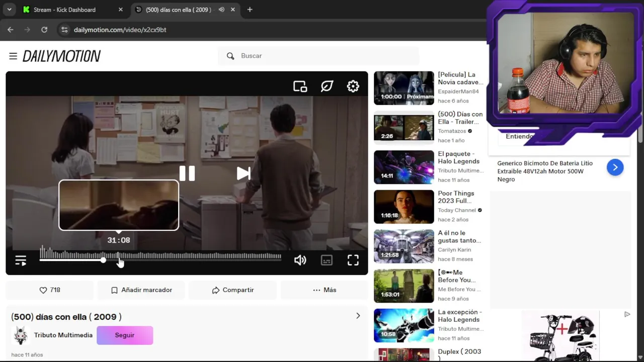Close the Stream - Kick Dashboard tab

(x=120, y=10)
